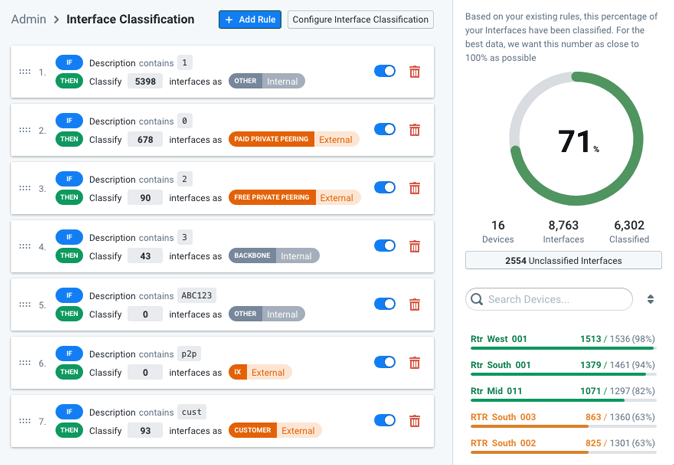This screenshot has height=465, width=674.
Task: Open Configure Interface Classification
Action: (360, 19)
